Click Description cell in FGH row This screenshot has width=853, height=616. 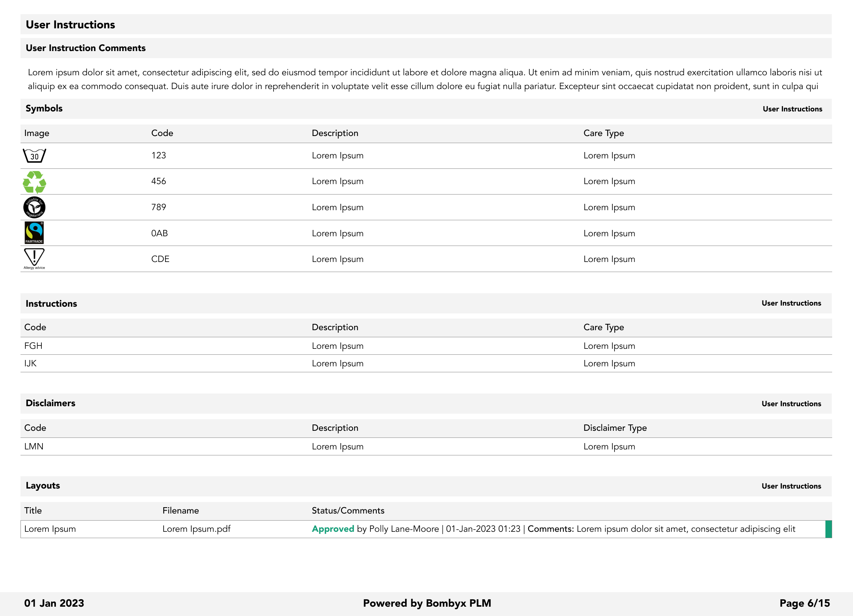point(338,346)
